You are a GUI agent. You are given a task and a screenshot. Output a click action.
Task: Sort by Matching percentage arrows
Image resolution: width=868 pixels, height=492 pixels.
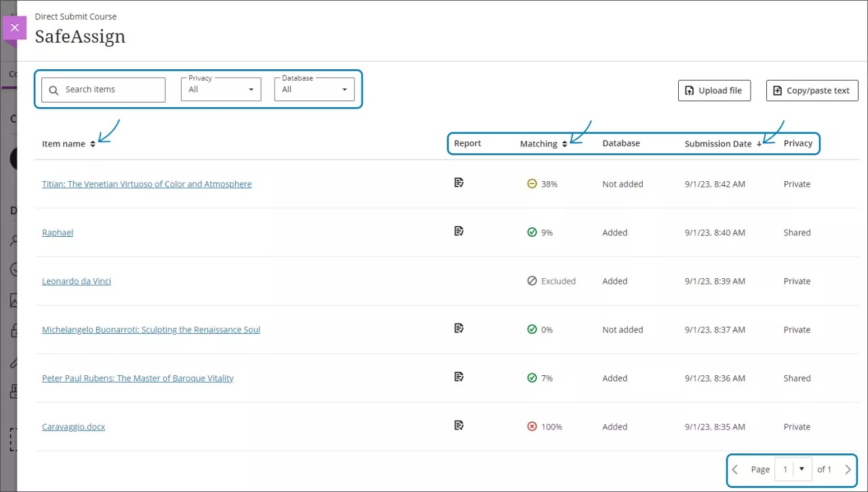[564, 144]
